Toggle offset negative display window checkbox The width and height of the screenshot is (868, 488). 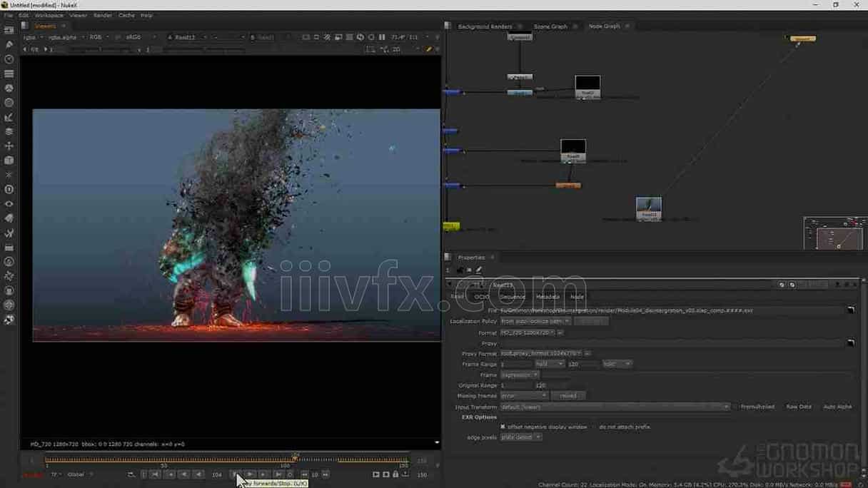coord(503,427)
